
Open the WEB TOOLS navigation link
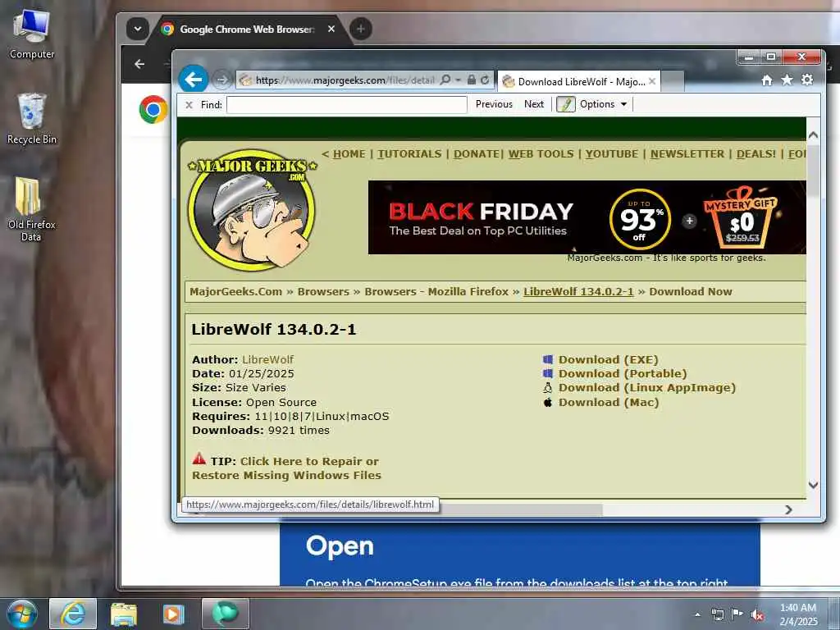[541, 153]
